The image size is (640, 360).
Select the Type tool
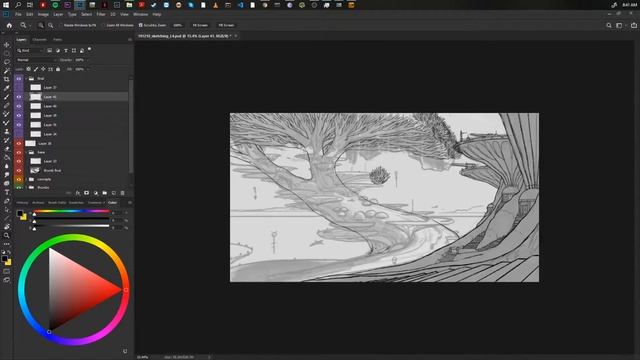[7, 192]
